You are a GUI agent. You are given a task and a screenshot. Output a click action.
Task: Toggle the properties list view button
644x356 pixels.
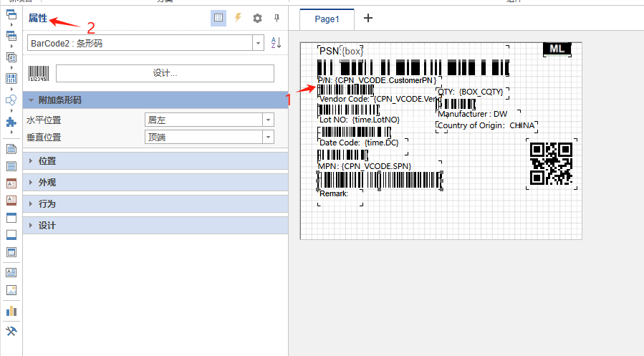tap(218, 19)
